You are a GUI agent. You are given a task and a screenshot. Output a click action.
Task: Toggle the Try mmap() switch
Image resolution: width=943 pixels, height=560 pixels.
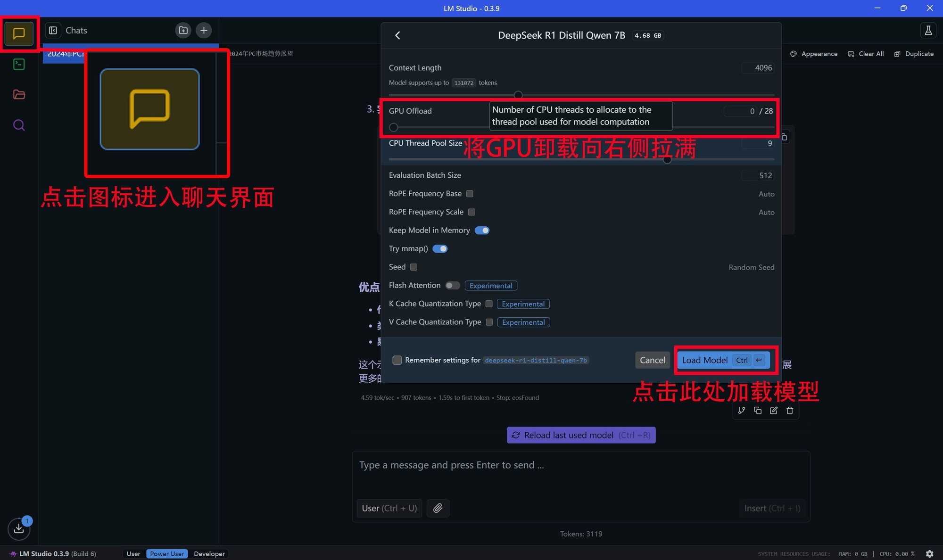[x=440, y=249]
